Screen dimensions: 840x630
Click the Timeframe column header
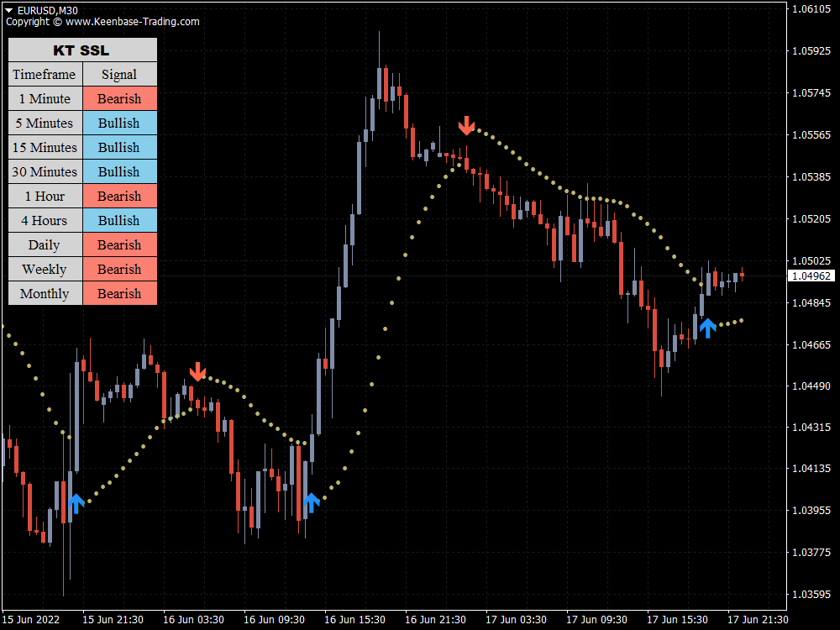coord(45,74)
